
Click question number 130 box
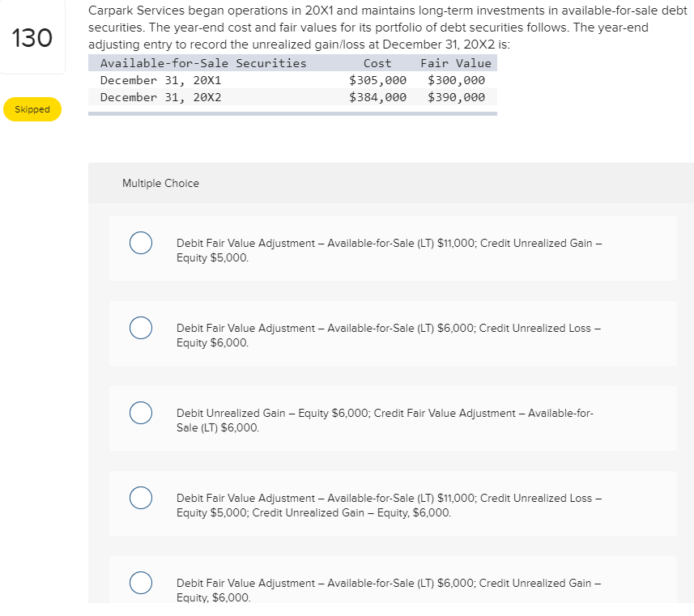[x=32, y=37]
